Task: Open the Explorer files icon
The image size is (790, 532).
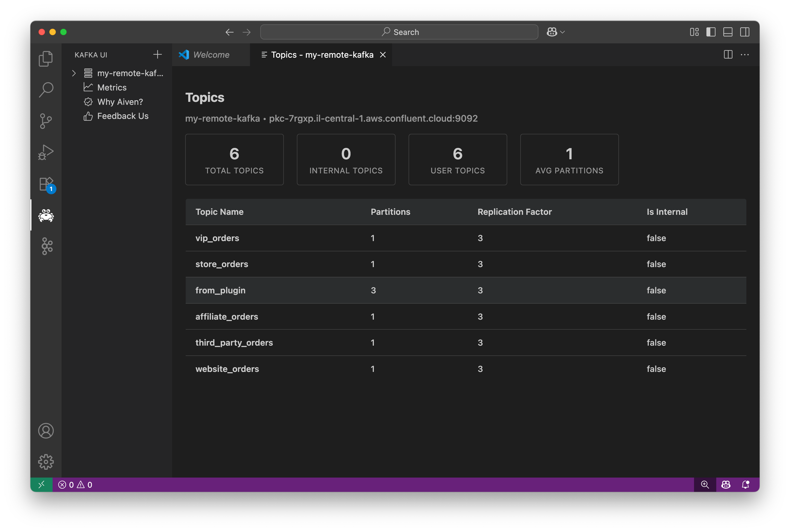Action: click(46, 59)
